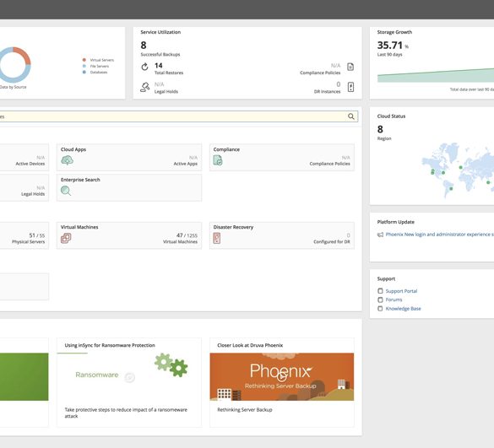The height and width of the screenshot is (448, 494).
Task: Open the Disaster Recovery card
Action: point(282,235)
